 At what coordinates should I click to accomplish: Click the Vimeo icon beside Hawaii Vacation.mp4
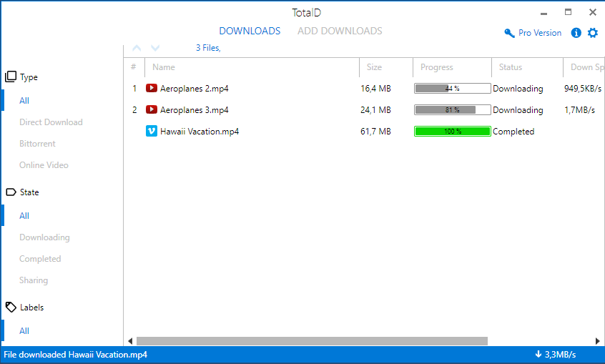152,132
